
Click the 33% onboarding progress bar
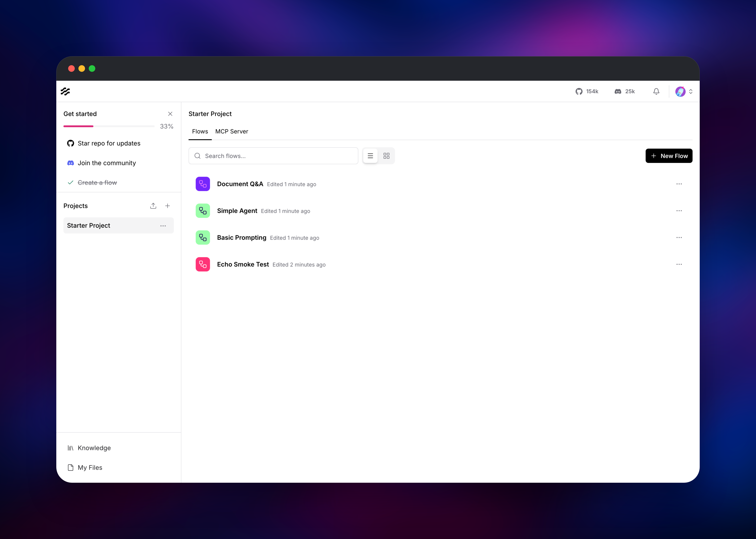point(109,126)
